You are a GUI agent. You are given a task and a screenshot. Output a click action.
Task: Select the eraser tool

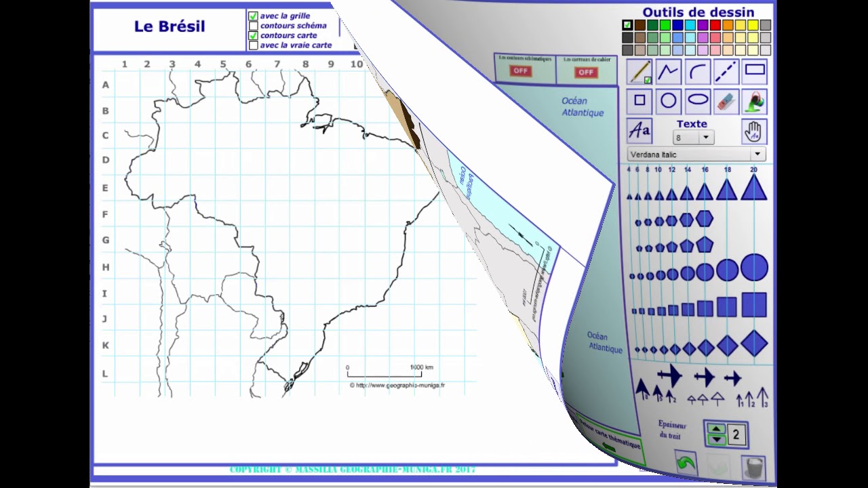point(726,101)
